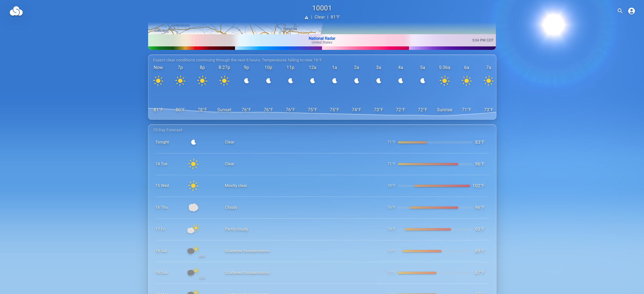
Task: Click the moon icon for 10p
Action: pyautogui.click(x=268, y=81)
